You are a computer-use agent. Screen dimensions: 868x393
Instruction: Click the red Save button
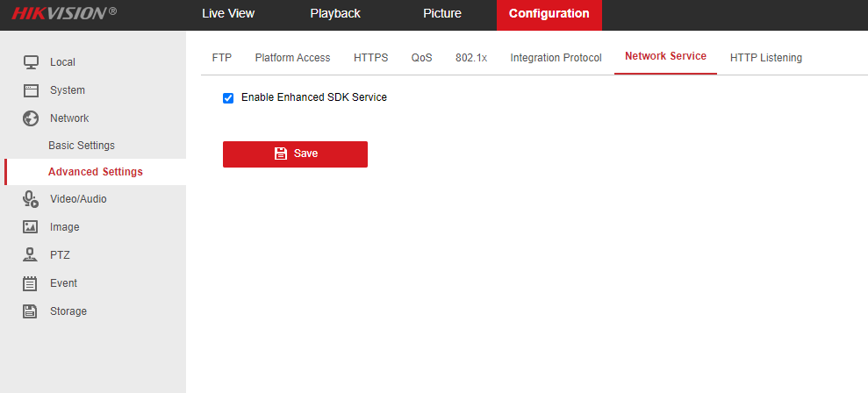[295, 154]
